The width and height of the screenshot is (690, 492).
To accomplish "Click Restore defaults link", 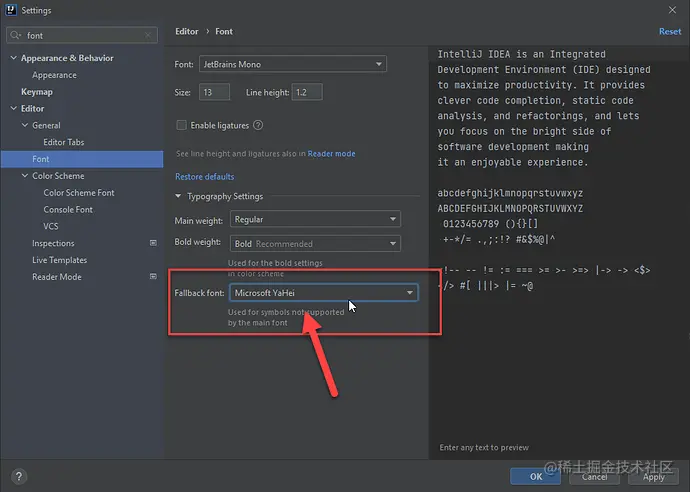I will pyautogui.click(x=205, y=176).
